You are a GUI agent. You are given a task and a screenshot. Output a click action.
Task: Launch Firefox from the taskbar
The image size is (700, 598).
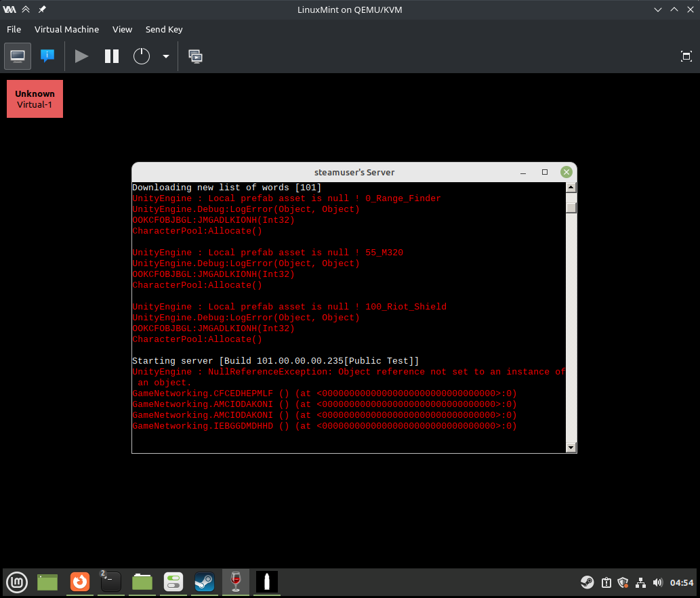coord(80,582)
